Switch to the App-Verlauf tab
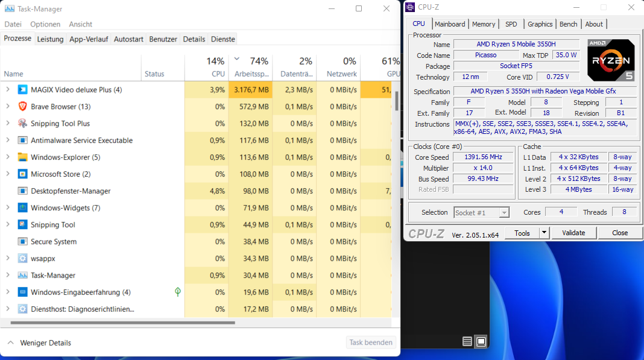This screenshot has height=360, width=644. [89, 39]
